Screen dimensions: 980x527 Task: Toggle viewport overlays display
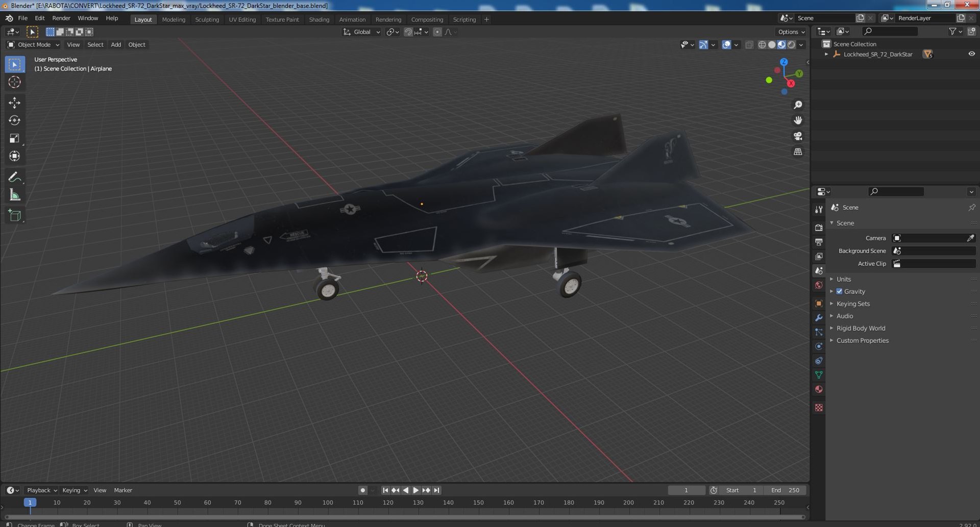726,45
